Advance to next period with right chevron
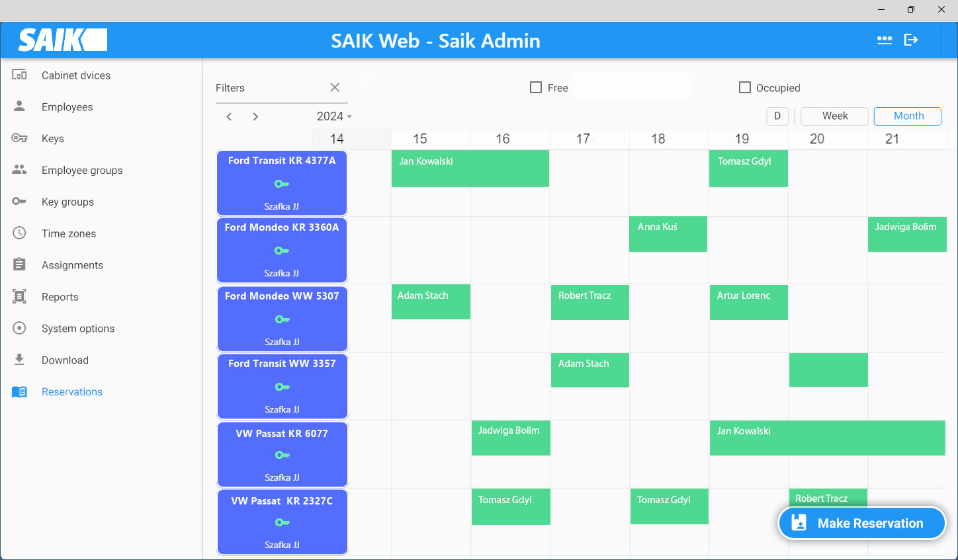Viewport: 958px width, 560px height. coord(255,116)
